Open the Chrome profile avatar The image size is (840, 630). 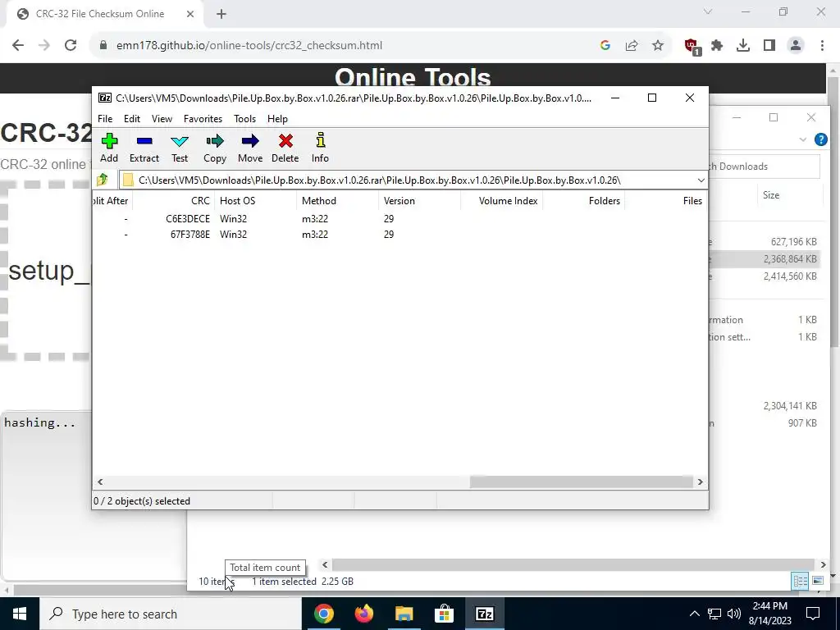796,46
